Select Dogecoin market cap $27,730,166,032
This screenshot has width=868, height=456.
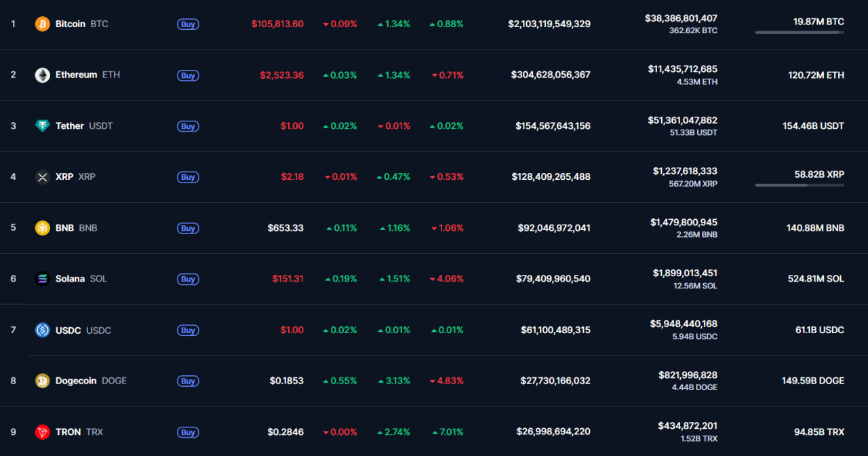555,381
